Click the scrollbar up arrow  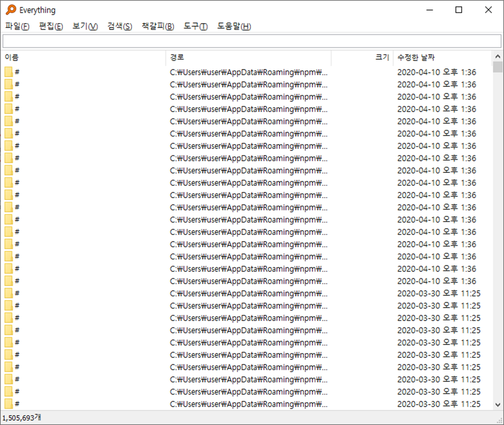pos(497,56)
